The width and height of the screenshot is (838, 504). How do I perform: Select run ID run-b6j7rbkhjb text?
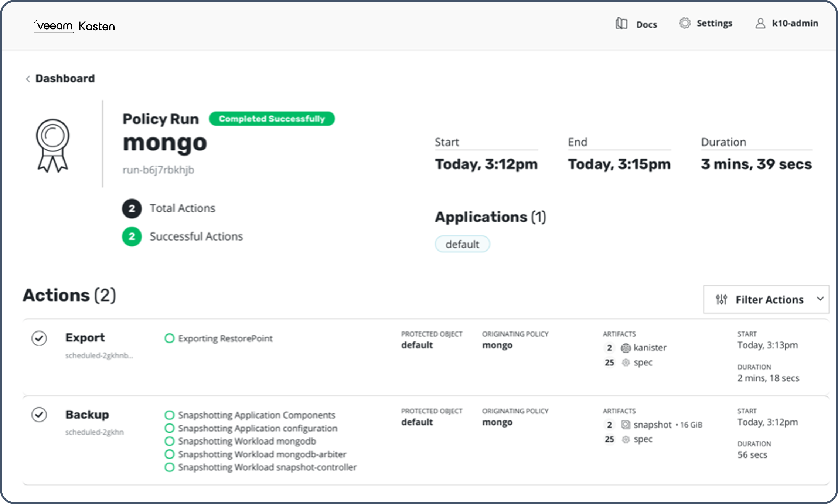coord(158,170)
